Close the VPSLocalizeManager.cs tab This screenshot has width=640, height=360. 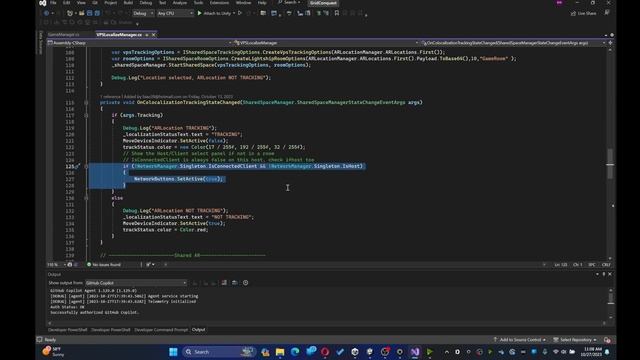coord(153,35)
